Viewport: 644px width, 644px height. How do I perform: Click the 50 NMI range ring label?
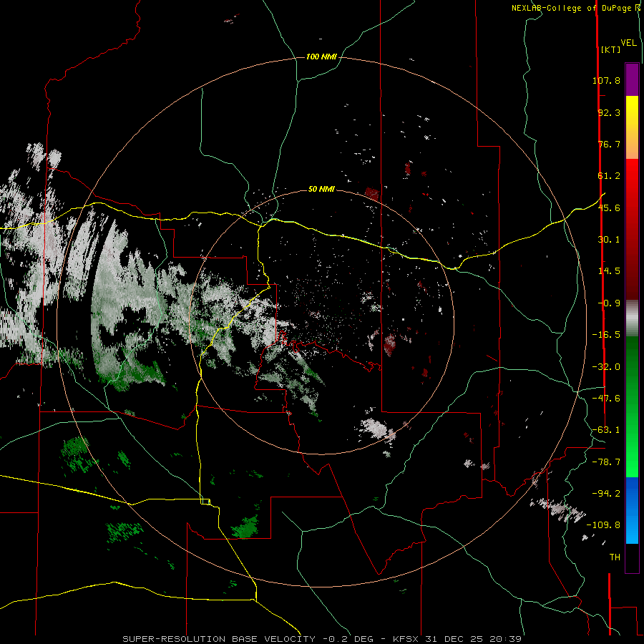(x=321, y=189)
